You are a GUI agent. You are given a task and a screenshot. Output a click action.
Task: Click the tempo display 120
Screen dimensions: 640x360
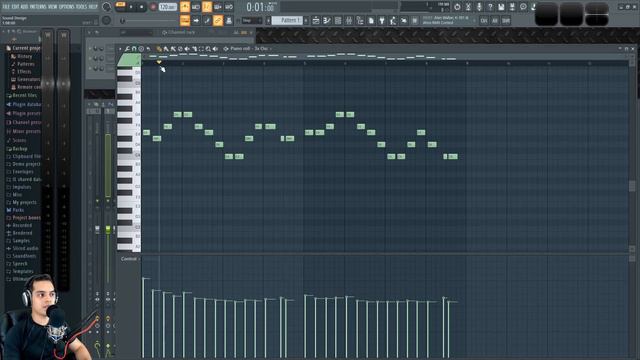168,7
